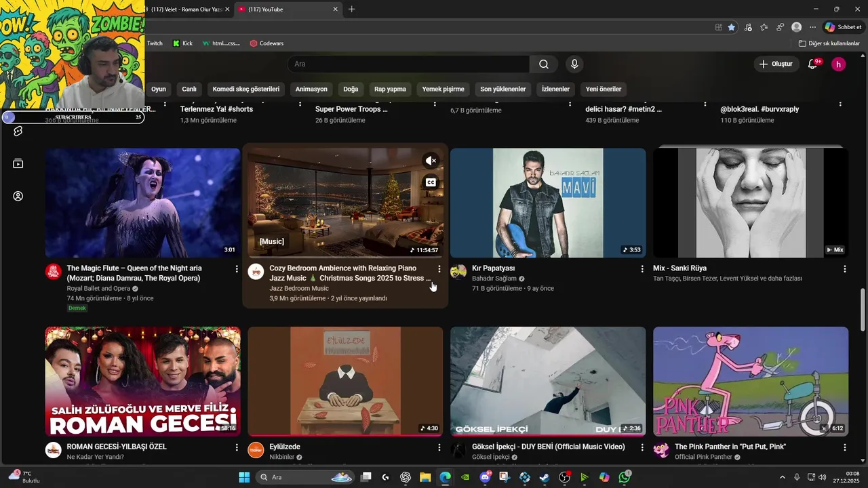
Task: Unmute the Cozy Bedroom preview video
Action: (x=431, y=161)
